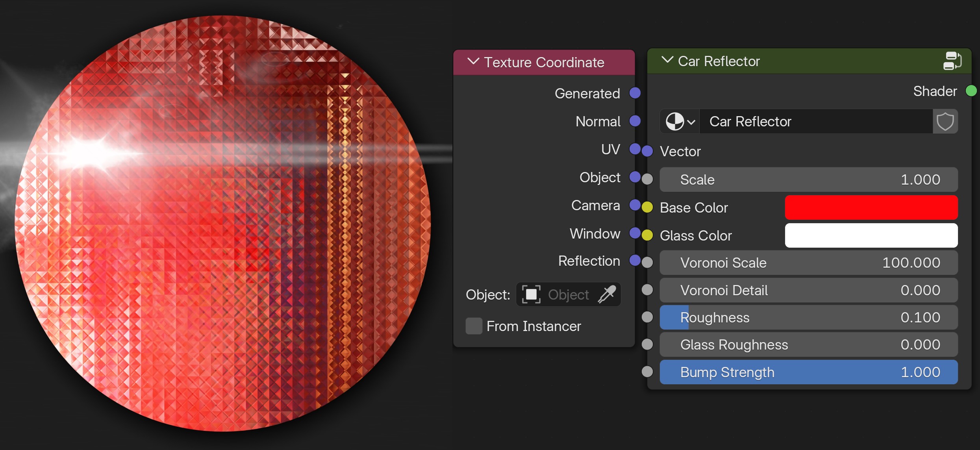980x450 pixels.
Task: Click the Bump Strength input socket
Action: (x=647, y=372)
